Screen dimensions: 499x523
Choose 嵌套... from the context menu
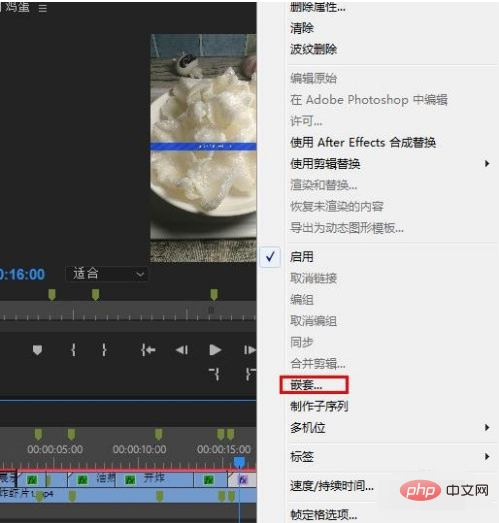306,385
